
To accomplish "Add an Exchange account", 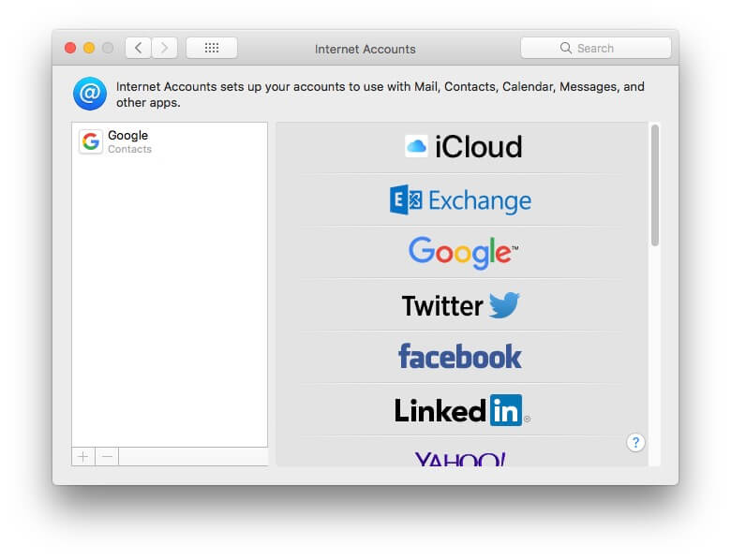I will 461,200.
